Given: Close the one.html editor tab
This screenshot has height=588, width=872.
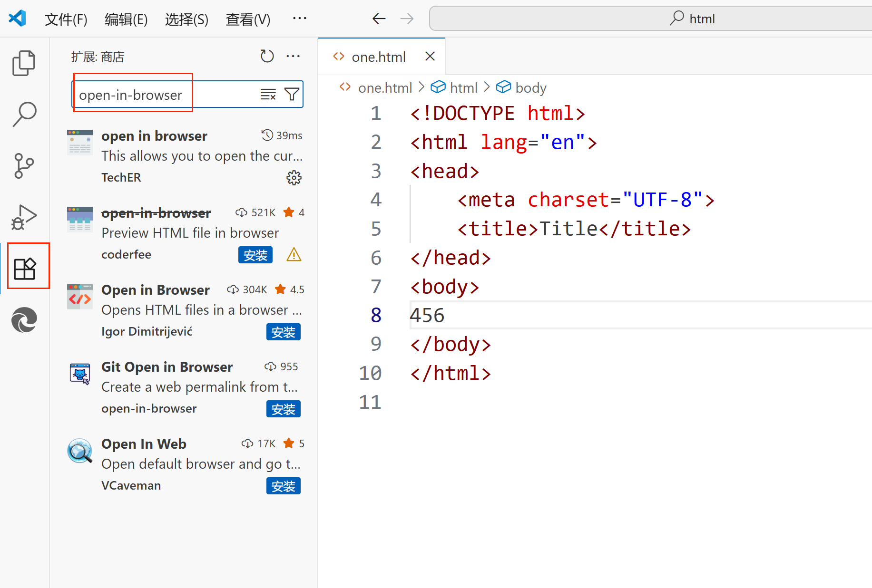Looking at the screenshot, I should point(430,57).
